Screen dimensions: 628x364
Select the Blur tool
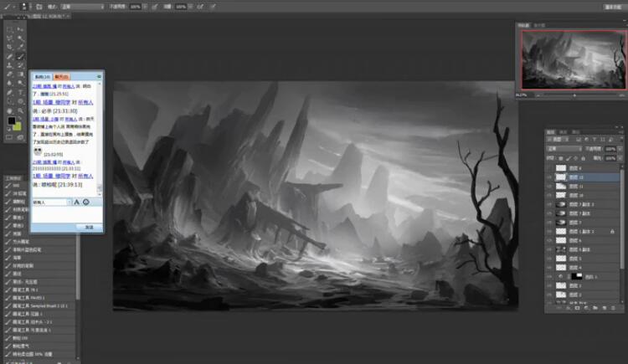coord(9,84)
